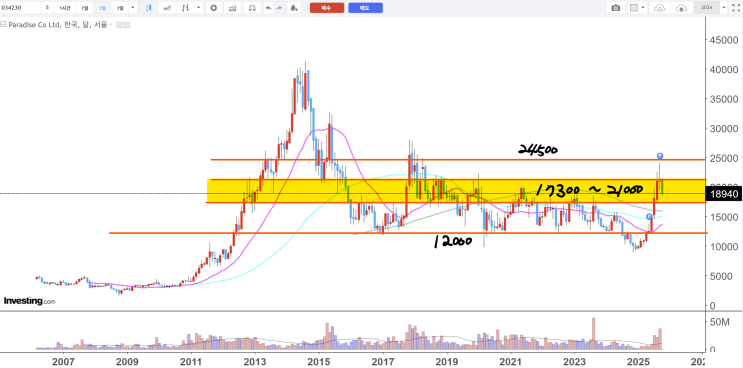Click the lower blue event marker near 15000
This screenshot has width=743, height=368.
click(x=650, y=216)
